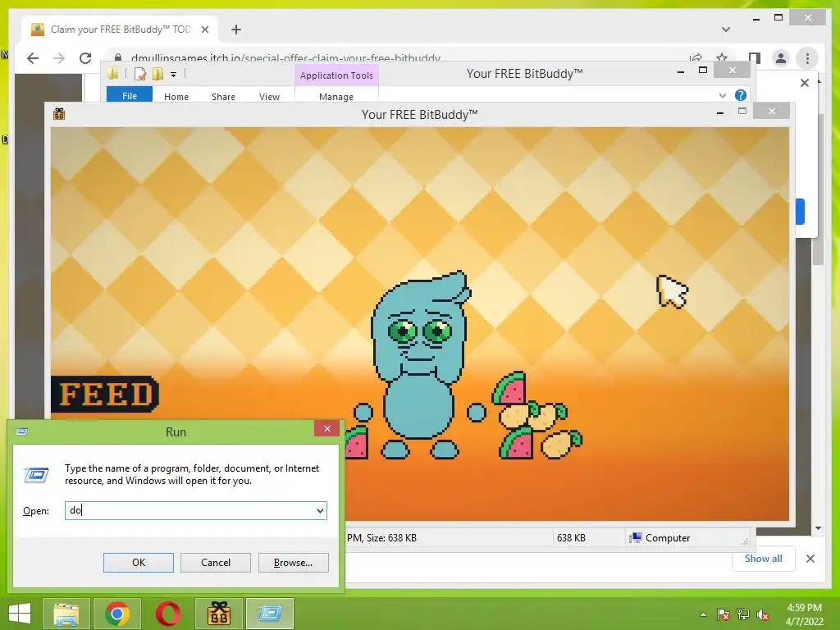
Task: Go back in Chrome browser
Action: [33, 58]
